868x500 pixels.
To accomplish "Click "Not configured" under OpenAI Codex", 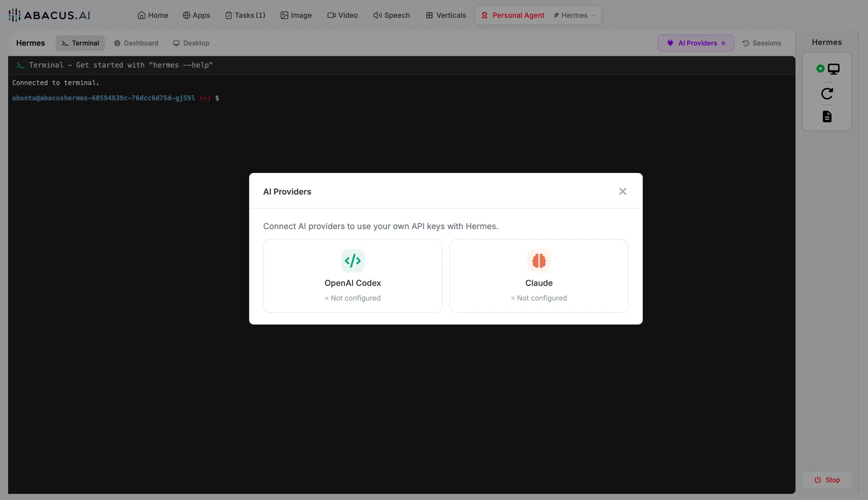I will (355, 298).
